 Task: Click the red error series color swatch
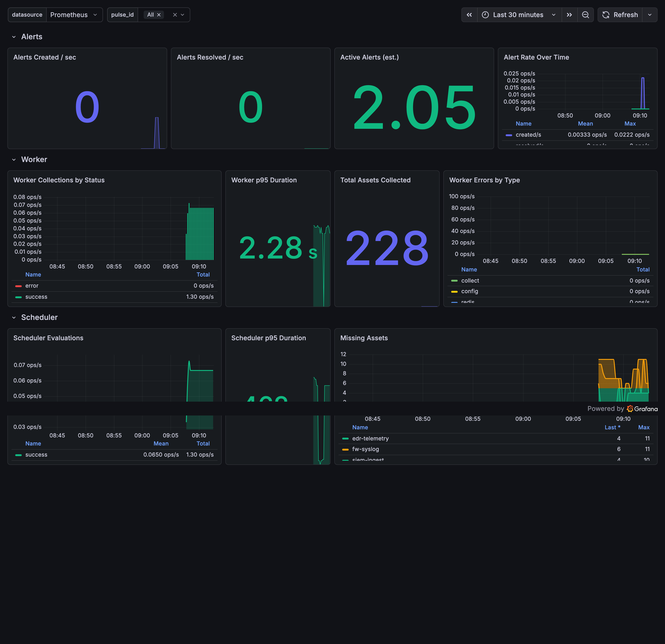point(18,286)
